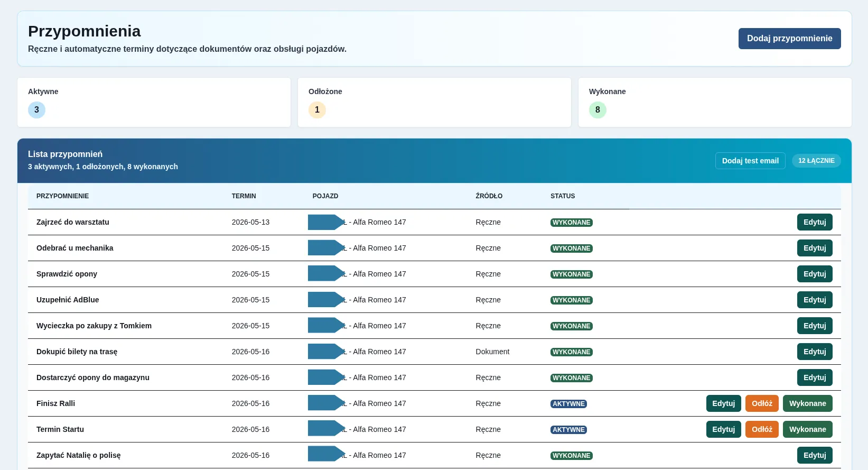Edit the Uzupełnić AdBlue reminder
This screenshot has width=868, height=470.
coord(815,300)
